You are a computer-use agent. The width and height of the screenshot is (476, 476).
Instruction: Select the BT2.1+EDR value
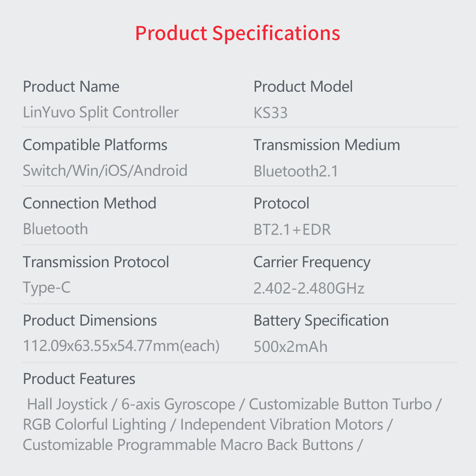point(292,230)
